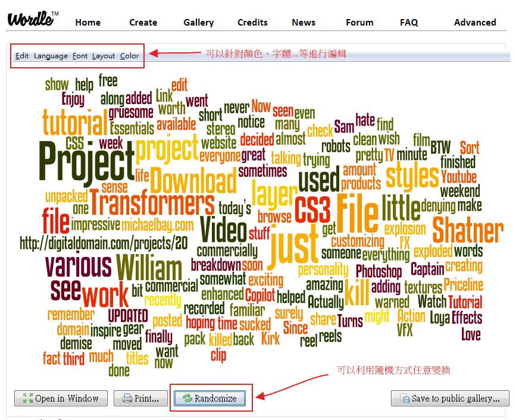Click the digitaldomain.com URL text

(x=104, y=244)
